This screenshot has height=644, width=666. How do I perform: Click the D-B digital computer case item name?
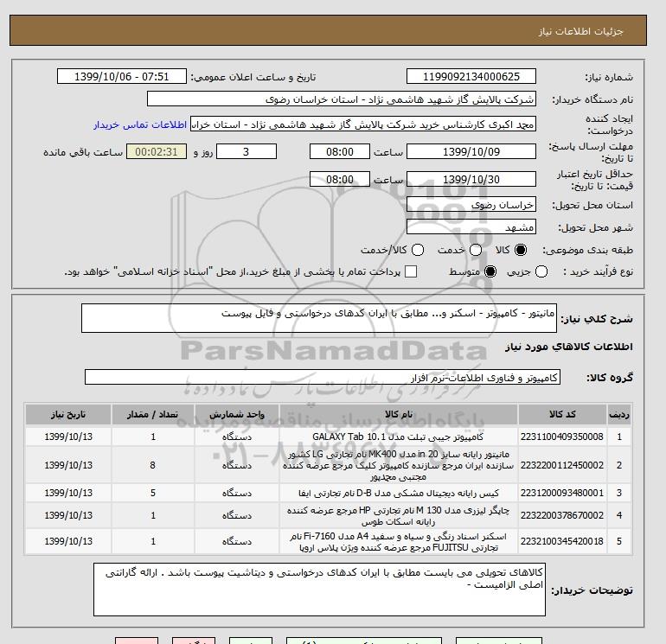[399, 493]
